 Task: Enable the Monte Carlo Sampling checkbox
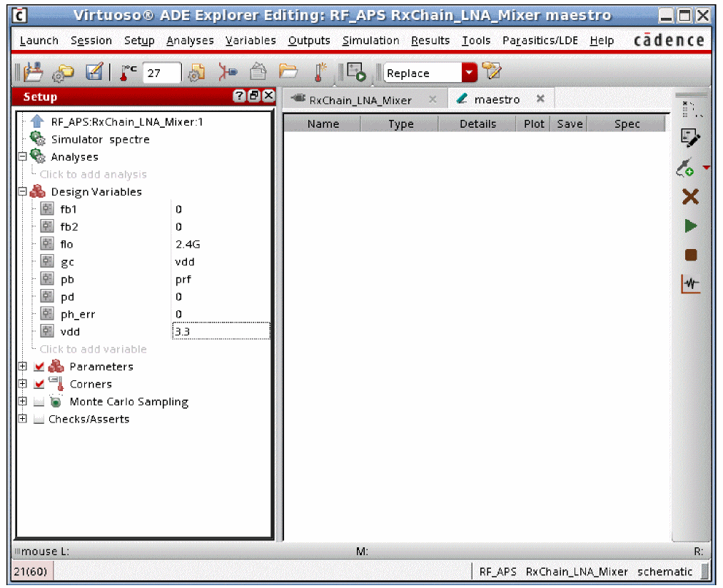(x=39, y=402)
